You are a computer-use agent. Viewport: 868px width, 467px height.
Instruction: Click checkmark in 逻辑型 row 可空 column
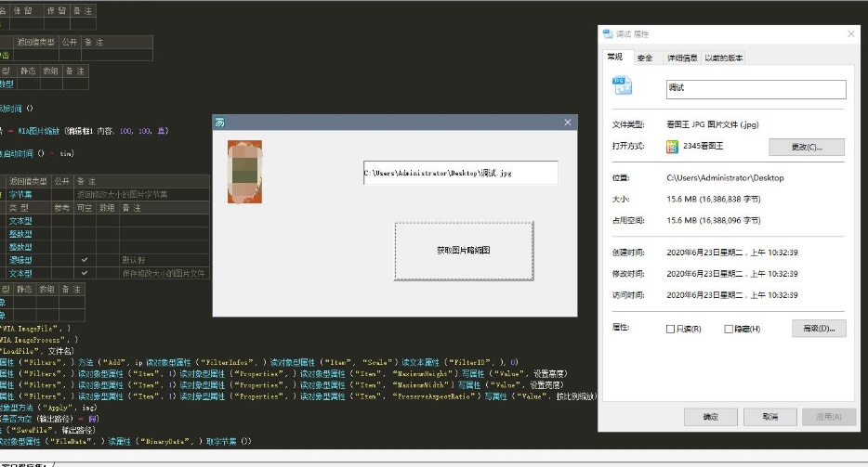[x=85, y=260]
